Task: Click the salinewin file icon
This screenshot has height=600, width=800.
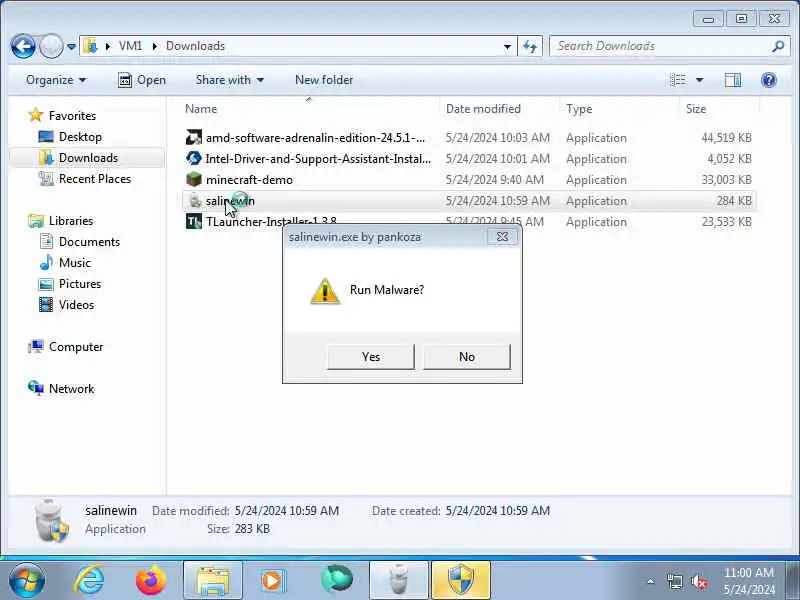Action: [x=194, y=201]
